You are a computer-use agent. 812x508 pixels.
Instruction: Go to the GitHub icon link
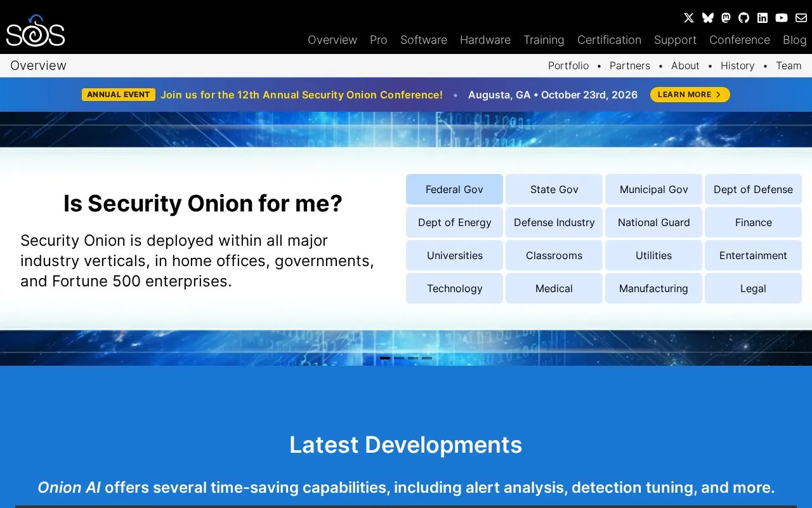(744, 18)
